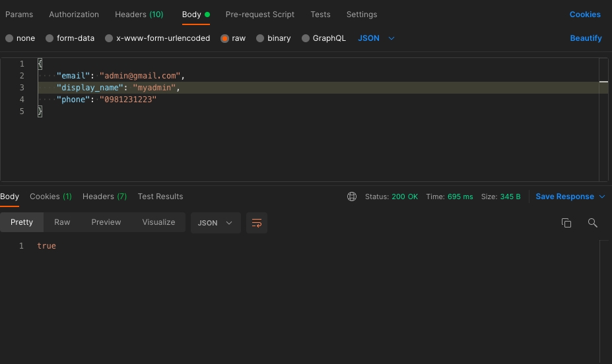Open the request body JSON type dropdown
Screen dimensions: 612x364
coord(376,38)
